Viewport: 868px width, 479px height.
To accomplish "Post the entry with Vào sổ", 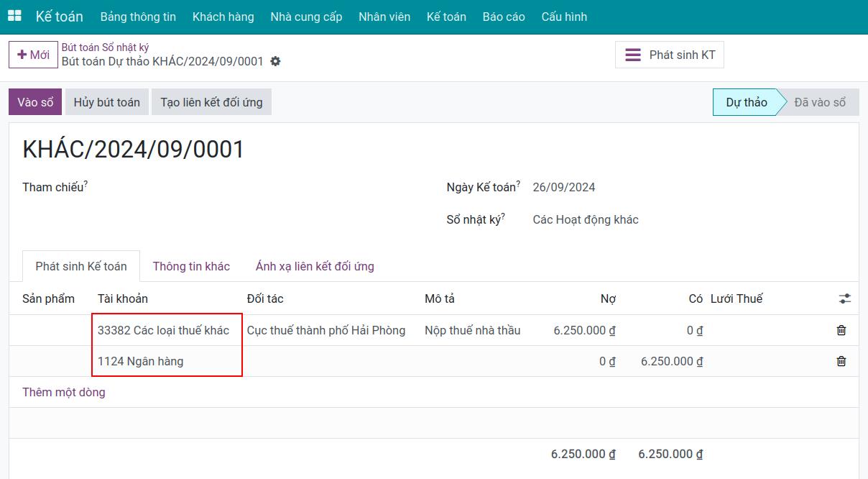I will coord(35,102).
